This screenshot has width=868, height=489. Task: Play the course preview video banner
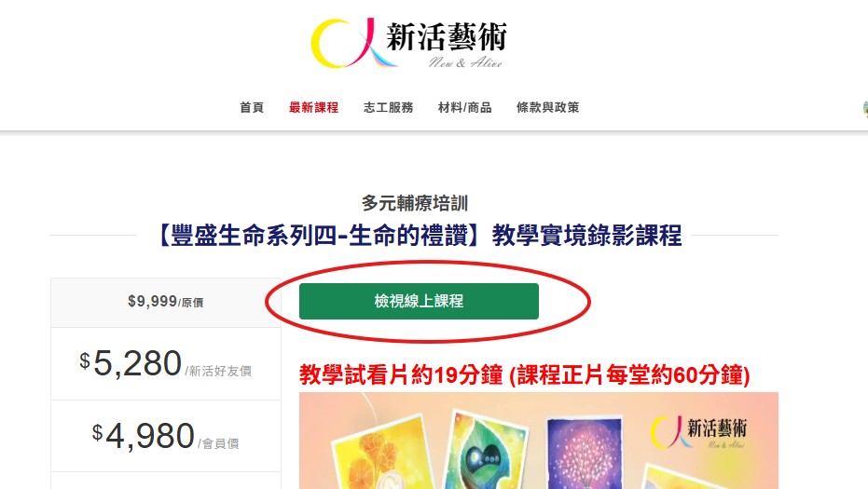coord(539,441)
